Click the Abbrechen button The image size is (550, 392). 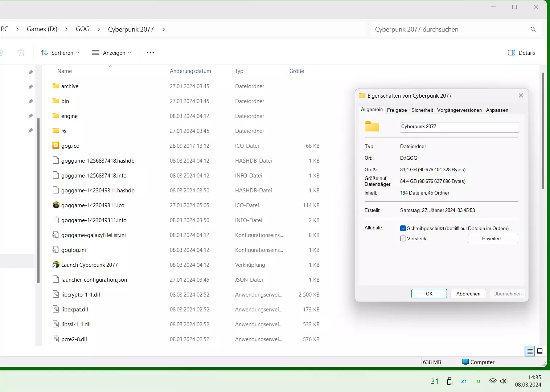pos(468,294)
